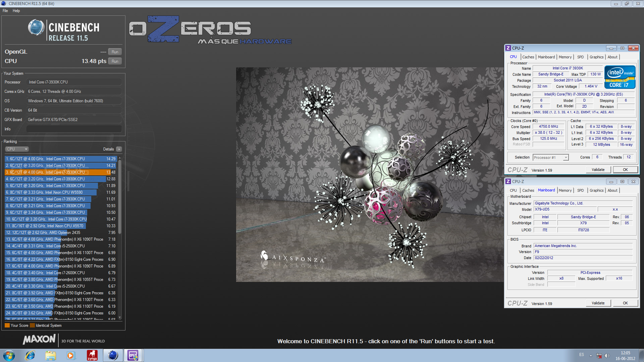Switch to SPD tab in top CPU-Z window
Viewport: 644px width, 362px height.
(x=580, y=57)
